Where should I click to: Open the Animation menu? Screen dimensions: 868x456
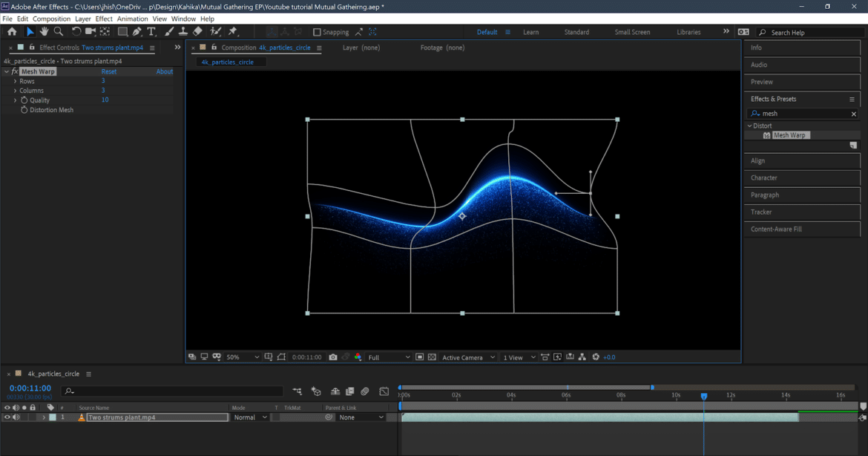(132, 18)
